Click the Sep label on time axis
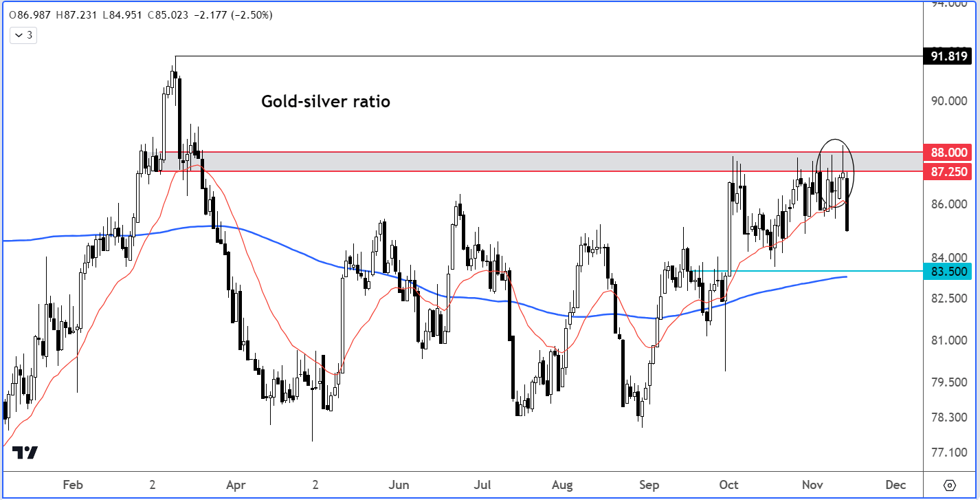Screen dimensions: 980x500 click(649, 485)
